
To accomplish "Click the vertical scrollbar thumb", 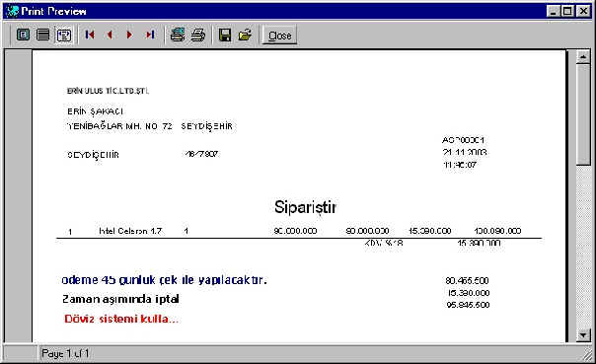I will pos(583,114).
